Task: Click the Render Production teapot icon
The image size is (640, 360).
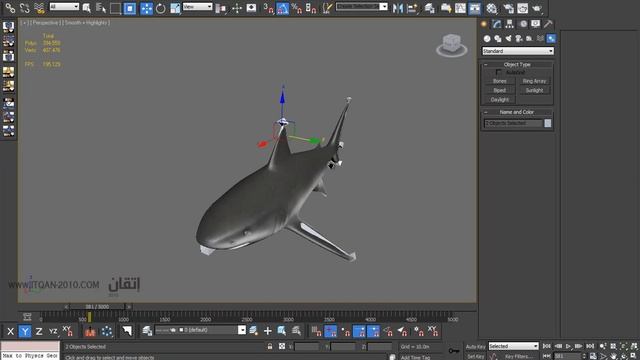Action: [x=537, y=8]
